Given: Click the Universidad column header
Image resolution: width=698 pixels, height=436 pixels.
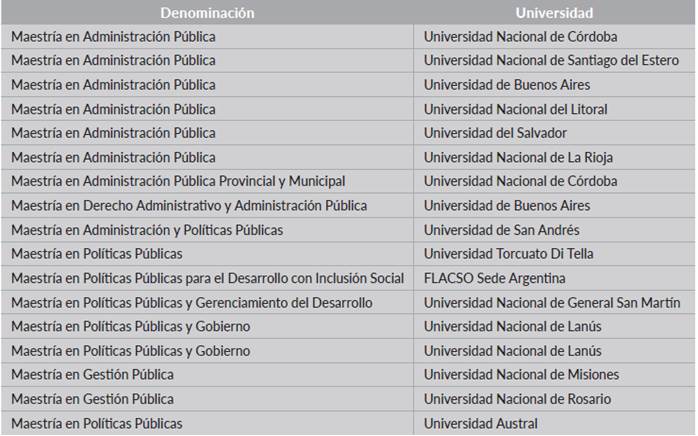Looking at the screenshot, I should coord(554,13).
